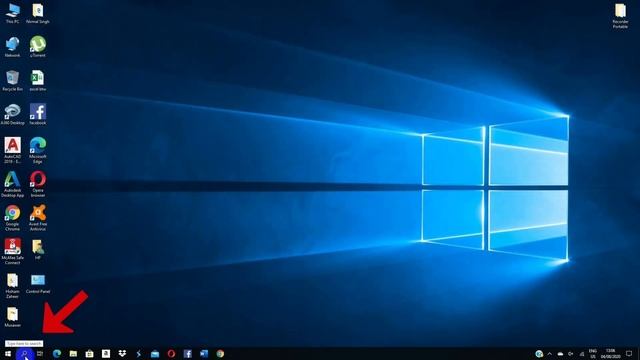Launch Google Chrome desktop shortcut

13,218
